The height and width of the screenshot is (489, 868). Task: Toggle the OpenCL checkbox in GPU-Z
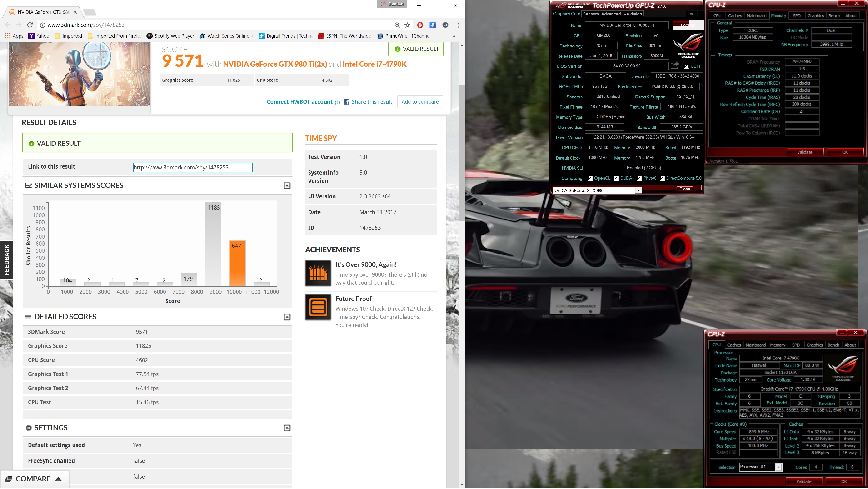[x=590, y=178]
